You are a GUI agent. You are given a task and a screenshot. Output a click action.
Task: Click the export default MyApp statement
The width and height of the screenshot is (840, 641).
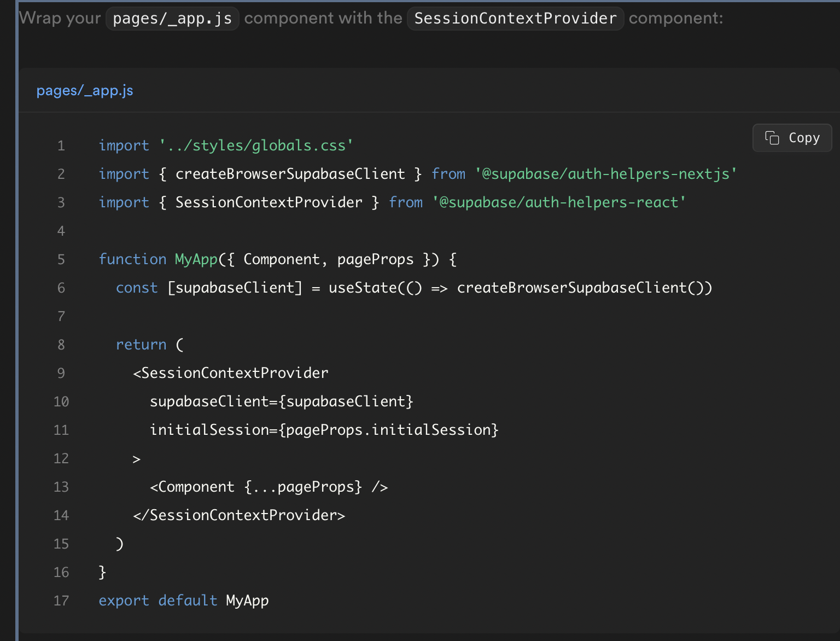tap(183, 601)
